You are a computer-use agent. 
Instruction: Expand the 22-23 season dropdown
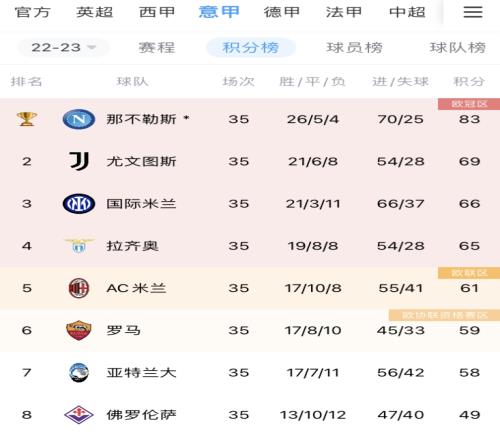click(63, 47)
